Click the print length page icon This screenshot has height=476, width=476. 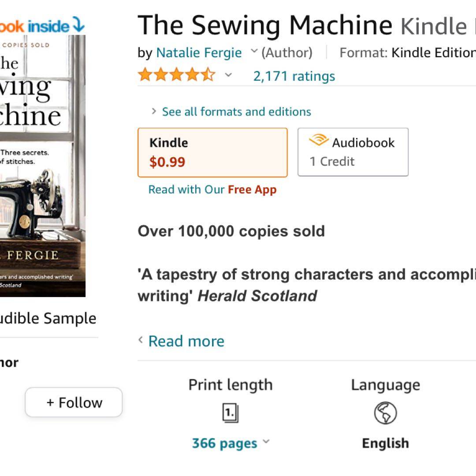(x=230, y=413)
